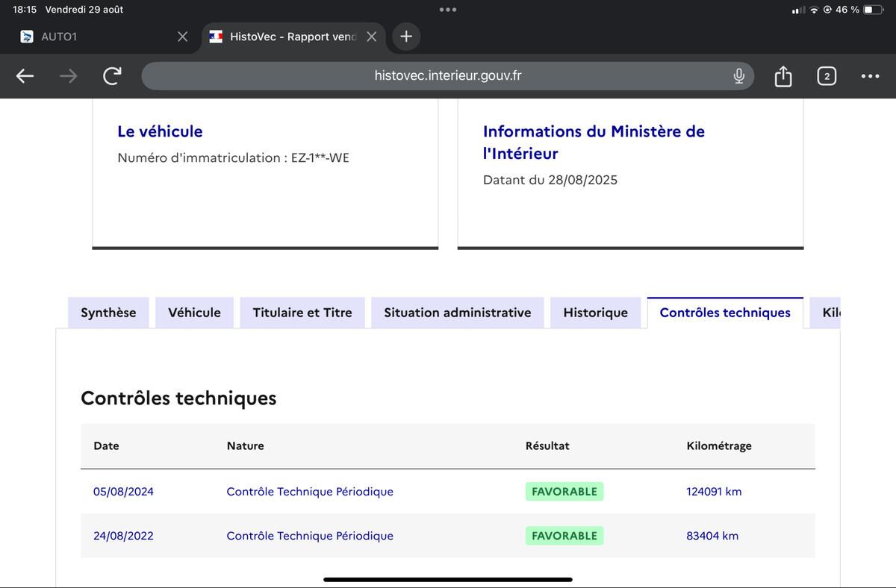Reload the HistoVec page
This screenshot has width=896, height=588.
112,76
